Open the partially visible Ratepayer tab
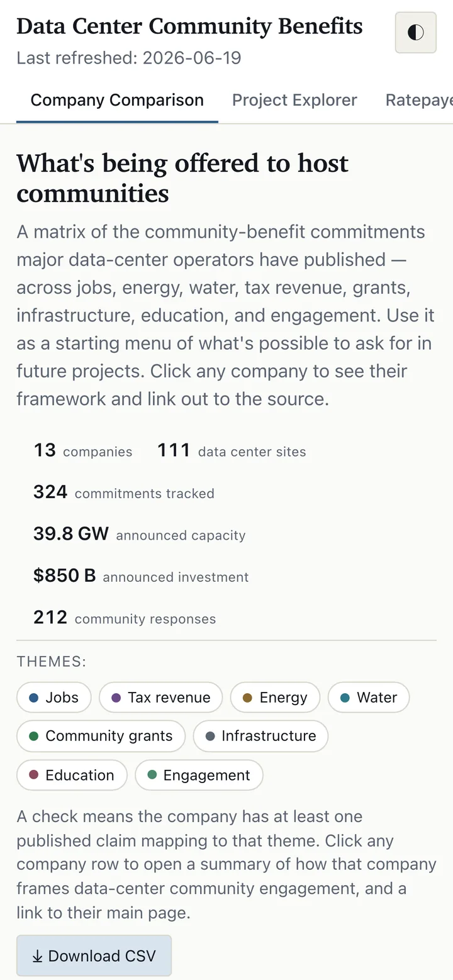This screenshot has height=980, width=453. click(419, 100)
